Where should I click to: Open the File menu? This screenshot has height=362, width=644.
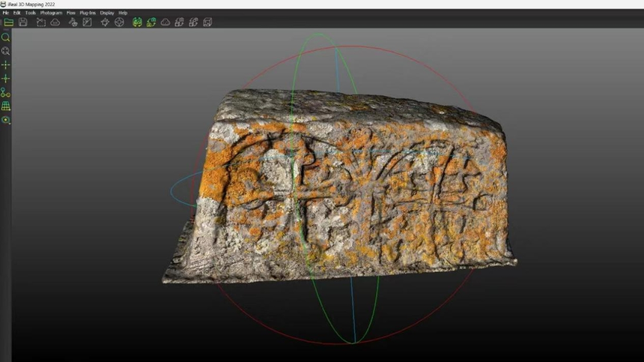pyautogui.click(x=6, y=13)
